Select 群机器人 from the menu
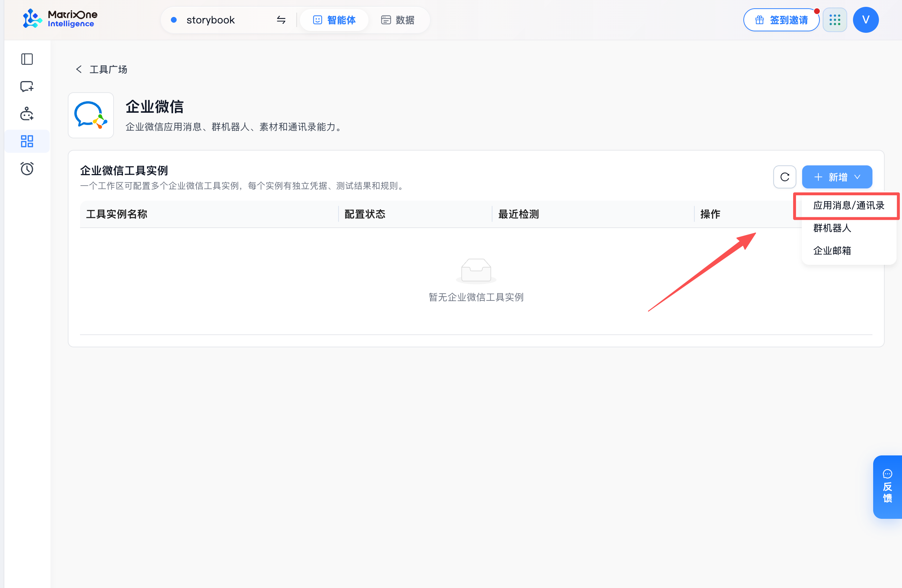Image resolution: width=902 pixels, height=588 pixels. pyautogui.click(x=849, y=228)
